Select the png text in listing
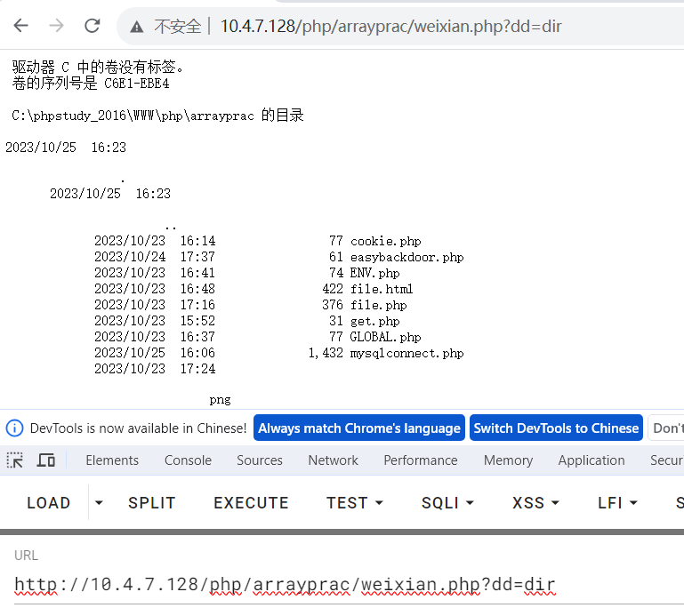This screenshot has width=684, height=616. coord(220,400)
